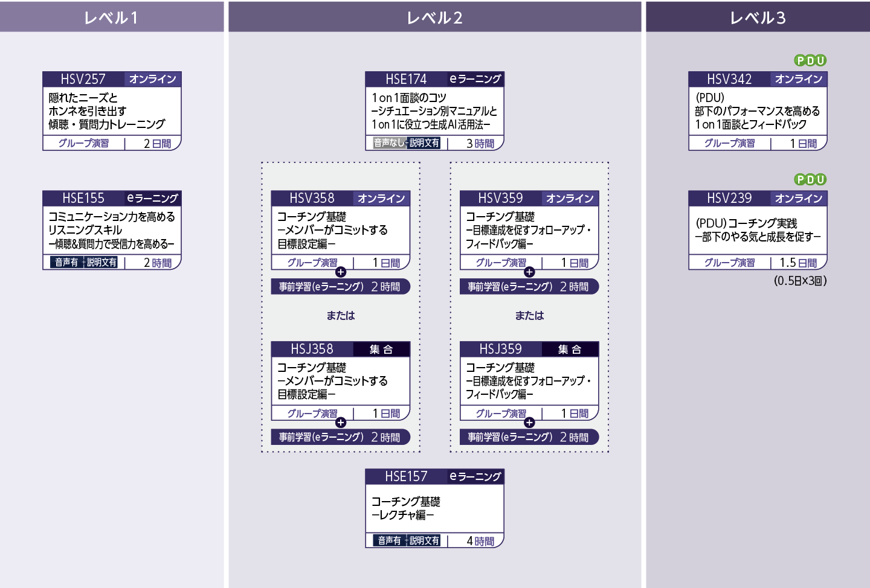The height and width of the screenshot is (588, 870).
Task: Toggle 音声有 on the HSE157 course
Action: (390, 540)
